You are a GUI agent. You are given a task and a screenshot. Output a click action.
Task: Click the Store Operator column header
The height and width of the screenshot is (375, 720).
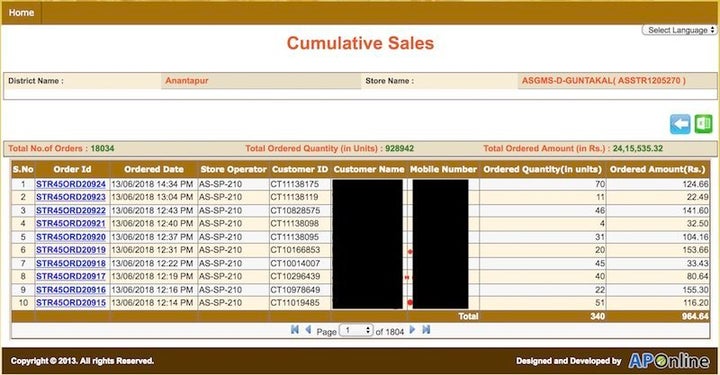coord(233,169)
